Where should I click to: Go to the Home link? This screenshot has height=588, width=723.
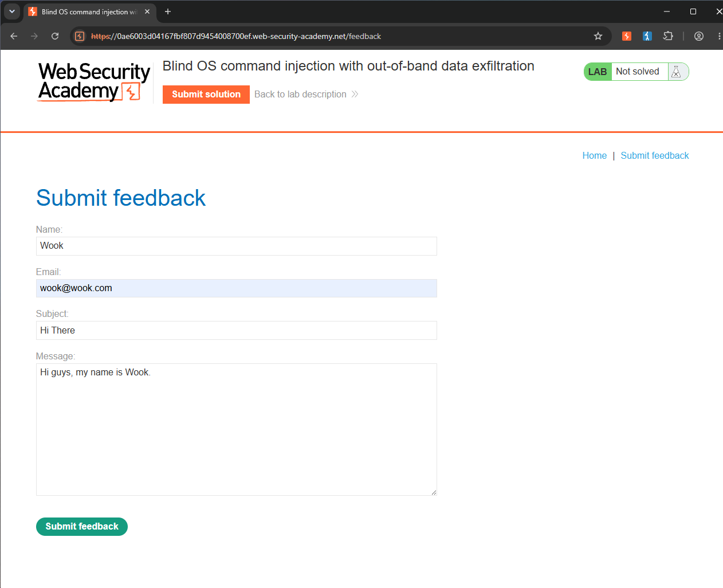[595, 156]
